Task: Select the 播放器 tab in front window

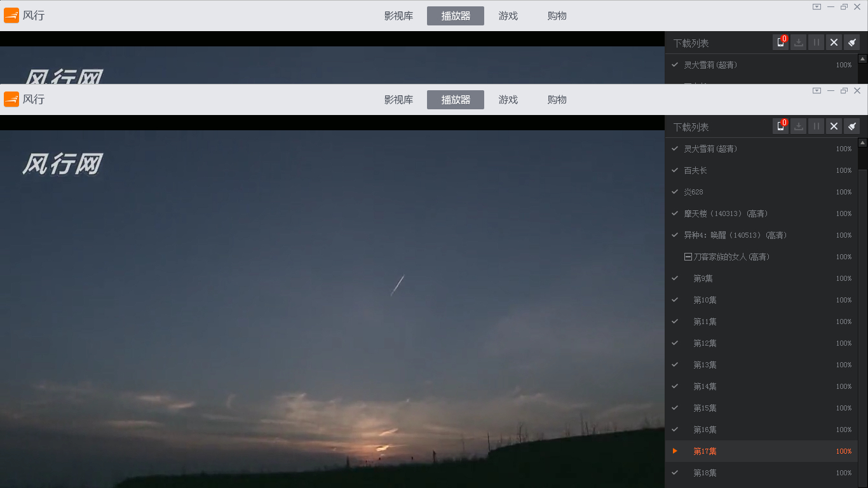Action: 456,100
